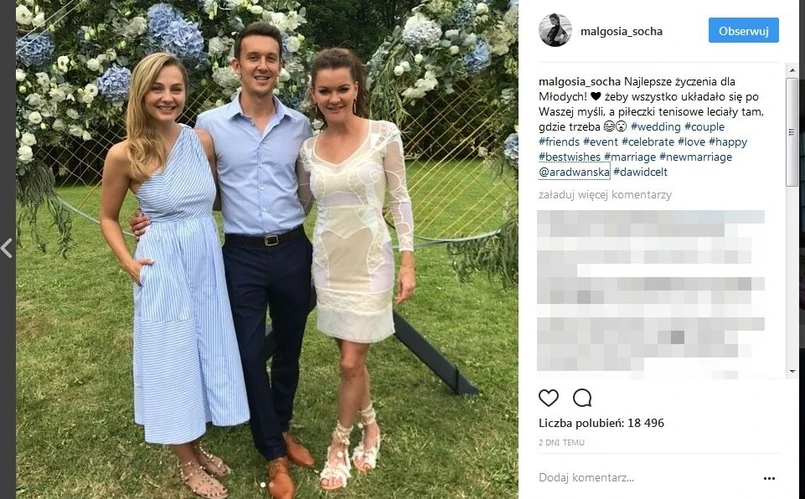
Task: Open the #friends hashtag
Action: (559, 142)
